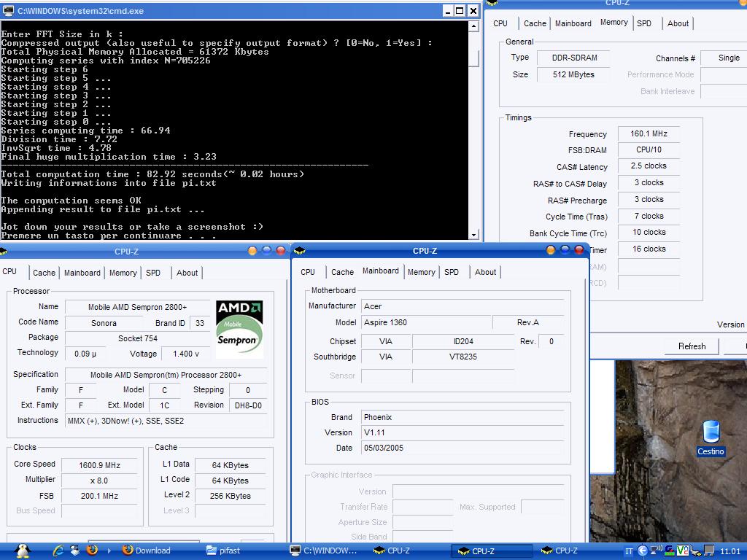Click the AMD Mobile Sempron logo image
Viewport: 747px width, 560px height.
click(x=239, y=329)
